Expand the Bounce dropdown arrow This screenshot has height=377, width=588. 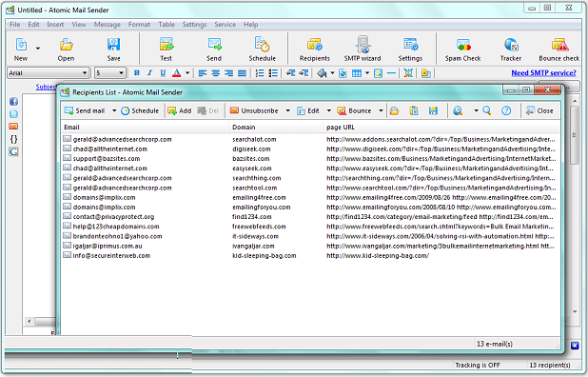click(381, 110)
